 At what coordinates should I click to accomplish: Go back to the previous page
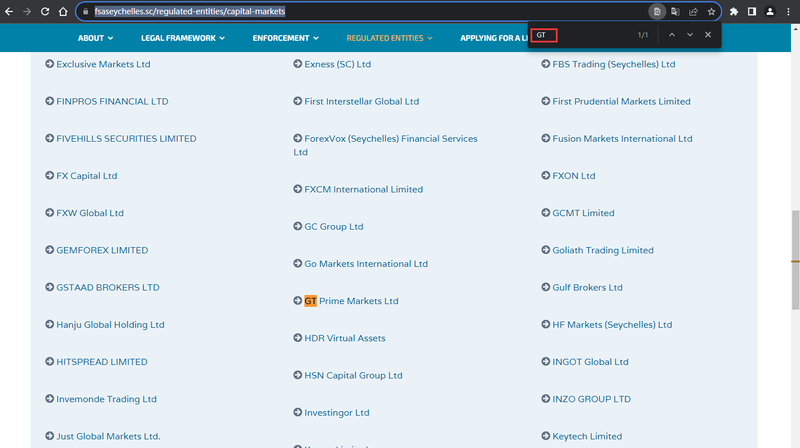[9, 11]
